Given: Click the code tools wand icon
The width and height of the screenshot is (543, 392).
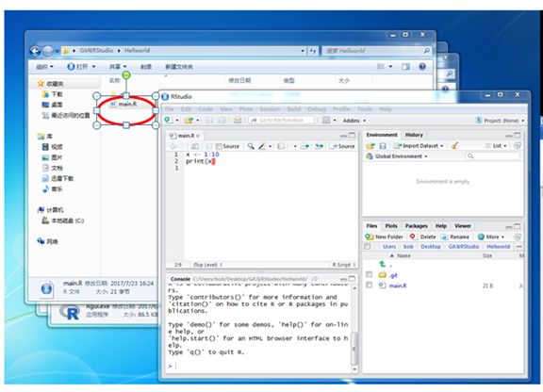Looking at the screenshot, I should pyautogui.click(x=262, y=146).
